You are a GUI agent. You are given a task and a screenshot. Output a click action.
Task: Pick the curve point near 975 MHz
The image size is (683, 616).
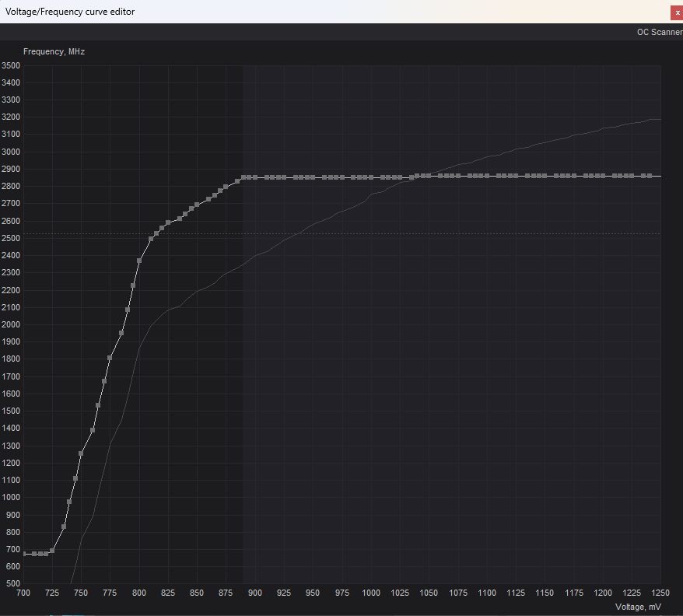pyautogui.click(x=68, y=502)
